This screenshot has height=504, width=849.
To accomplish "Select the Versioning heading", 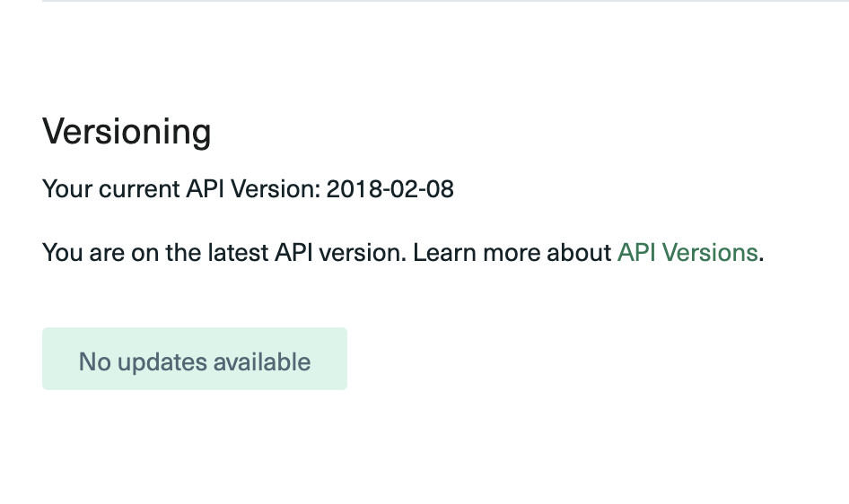I will tap(127, 132).
